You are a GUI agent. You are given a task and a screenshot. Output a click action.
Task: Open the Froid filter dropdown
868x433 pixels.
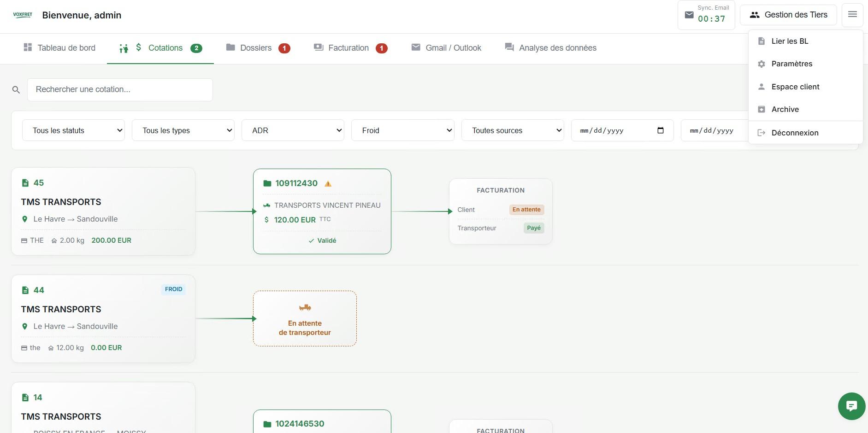click(402, 130)
